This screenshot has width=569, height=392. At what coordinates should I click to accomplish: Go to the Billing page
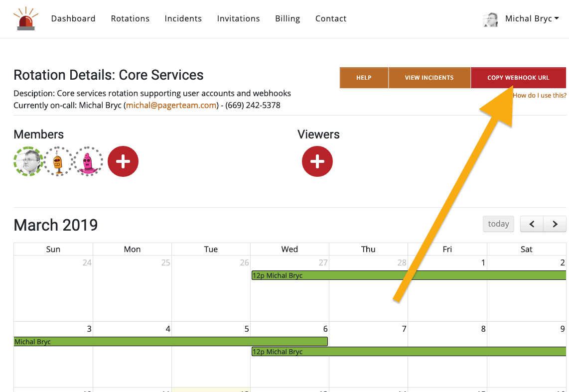(x=287, y=19)
